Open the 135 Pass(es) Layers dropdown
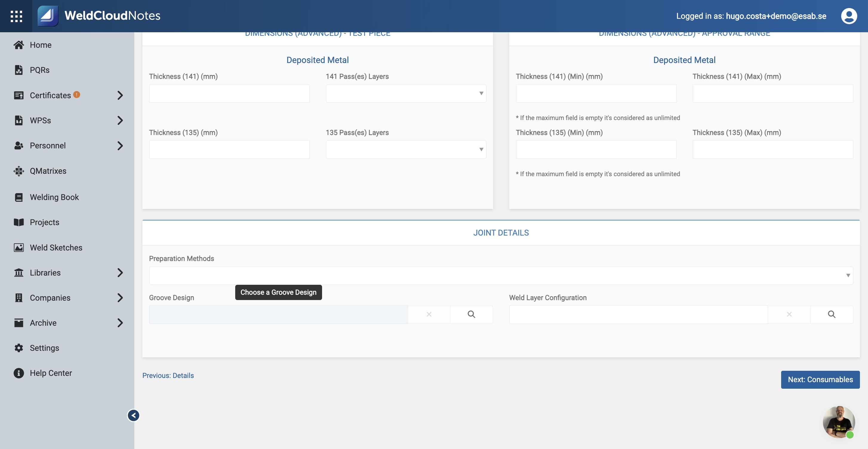Image resolution: width=868 pixels, height=449 pixels. (x=406, y=149)
